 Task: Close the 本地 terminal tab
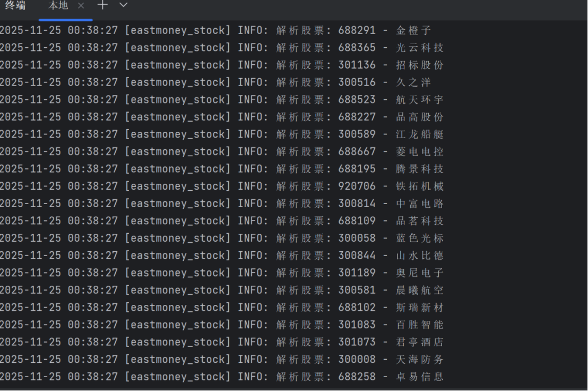click(x=81, y=6)
